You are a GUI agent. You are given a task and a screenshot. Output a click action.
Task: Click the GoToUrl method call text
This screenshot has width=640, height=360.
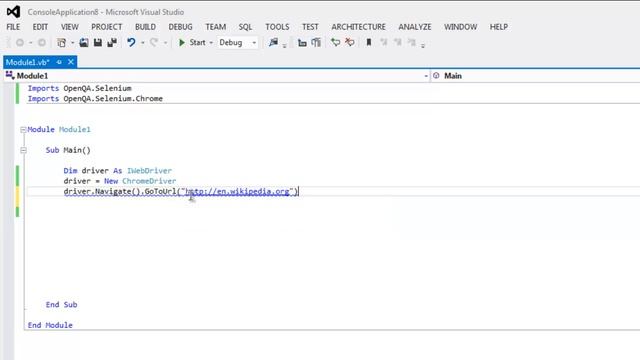[x=161, y=191]
